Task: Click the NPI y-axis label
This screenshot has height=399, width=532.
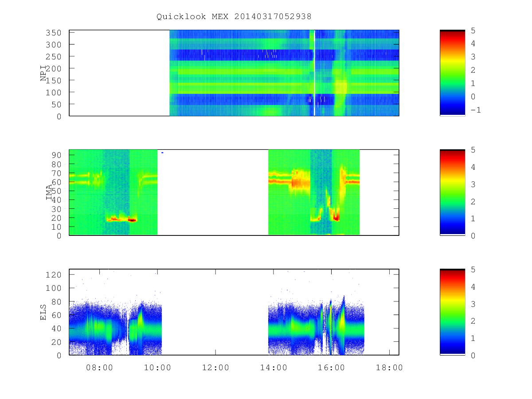Action: pos(43,74)
